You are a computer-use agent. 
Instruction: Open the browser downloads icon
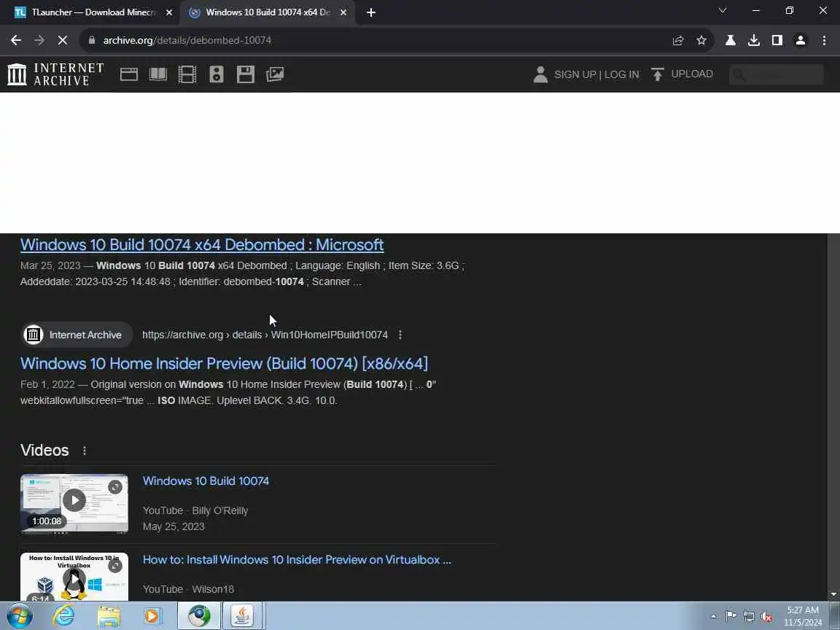(754, 40)
